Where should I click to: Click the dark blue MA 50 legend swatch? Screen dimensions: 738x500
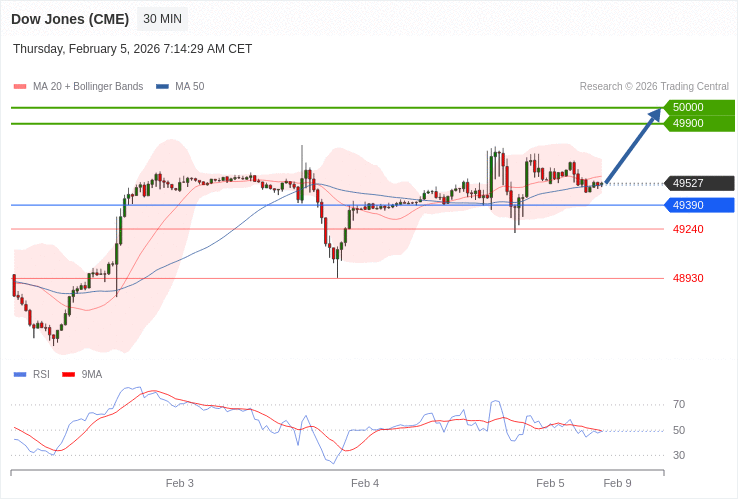(x=162, y=87)
